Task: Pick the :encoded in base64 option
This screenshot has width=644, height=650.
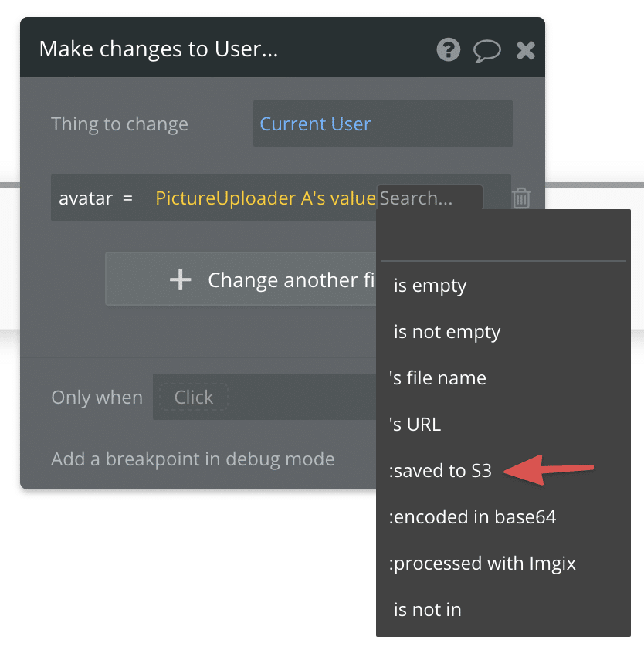Action: tap(473, 517)
